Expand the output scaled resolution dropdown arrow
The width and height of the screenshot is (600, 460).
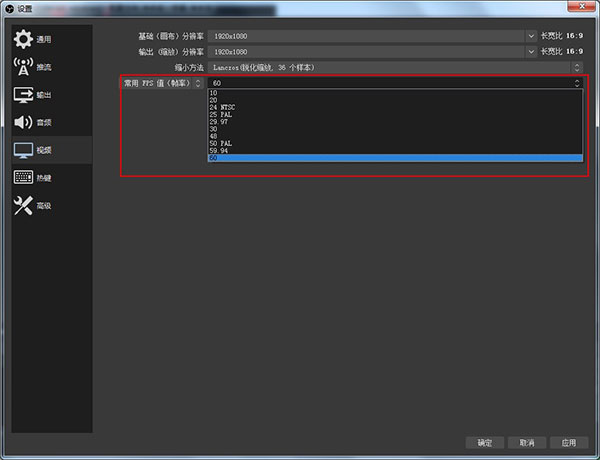tap(531, 52)
